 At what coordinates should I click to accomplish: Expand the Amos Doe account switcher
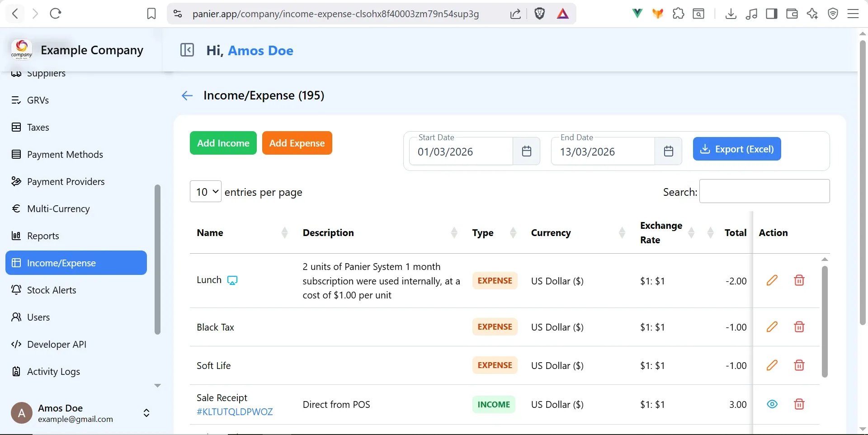coord(146,413)
